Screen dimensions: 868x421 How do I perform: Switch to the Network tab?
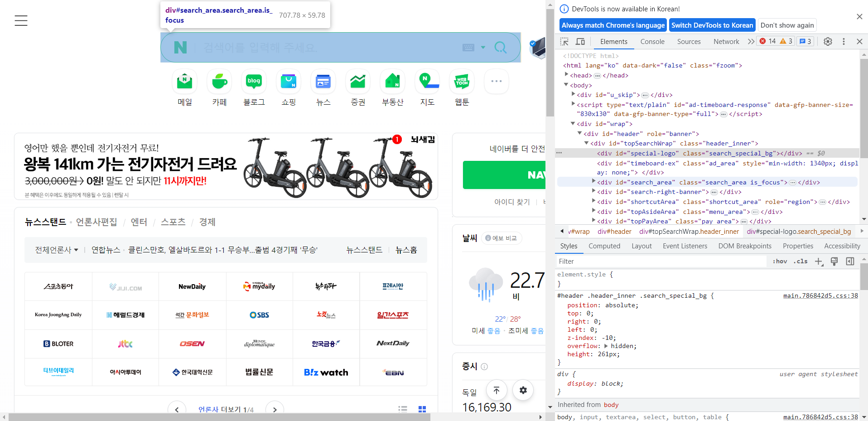click(x=726, y=41)
